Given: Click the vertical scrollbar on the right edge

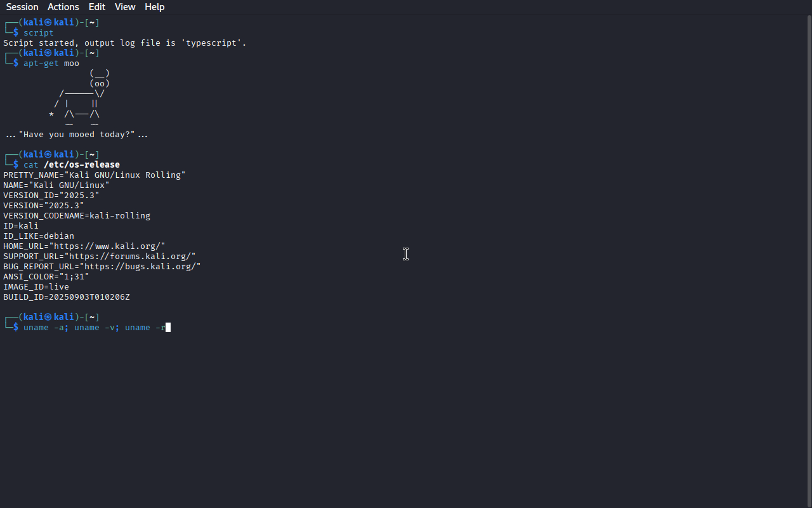Looking at the screenshot, I should (809, 260).
